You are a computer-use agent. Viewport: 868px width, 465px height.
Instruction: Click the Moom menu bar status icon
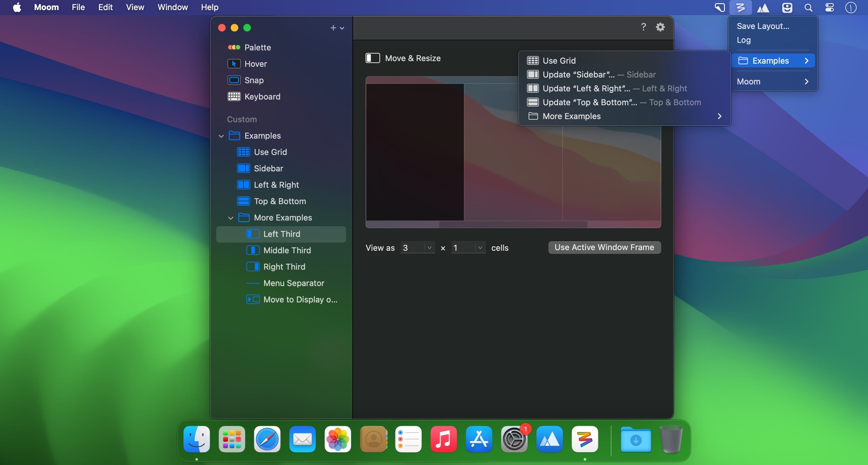tap(740, 8)
